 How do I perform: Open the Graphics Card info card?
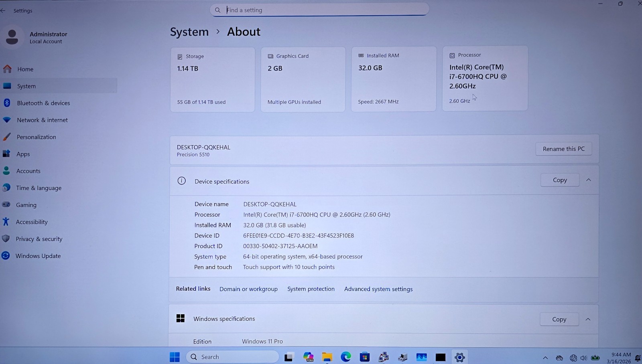[303, 79]
